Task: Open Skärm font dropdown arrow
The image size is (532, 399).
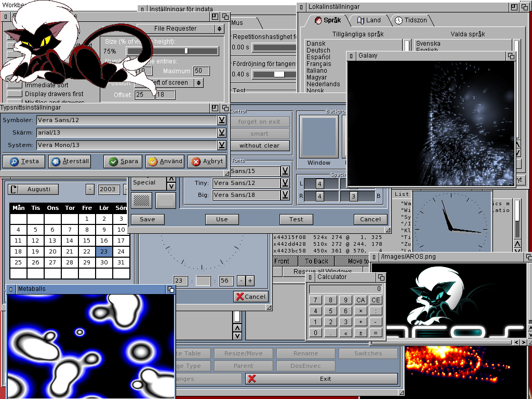Action: pyautogui.click(x=221, y=132)
